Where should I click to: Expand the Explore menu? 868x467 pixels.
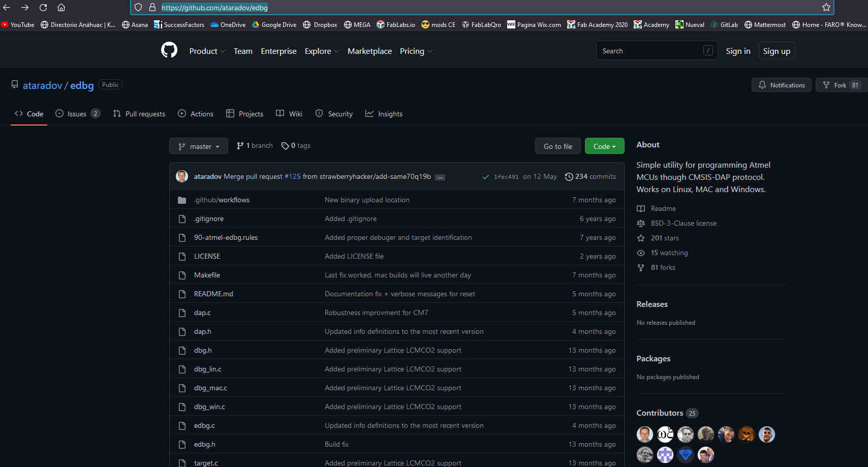point(322,51)
